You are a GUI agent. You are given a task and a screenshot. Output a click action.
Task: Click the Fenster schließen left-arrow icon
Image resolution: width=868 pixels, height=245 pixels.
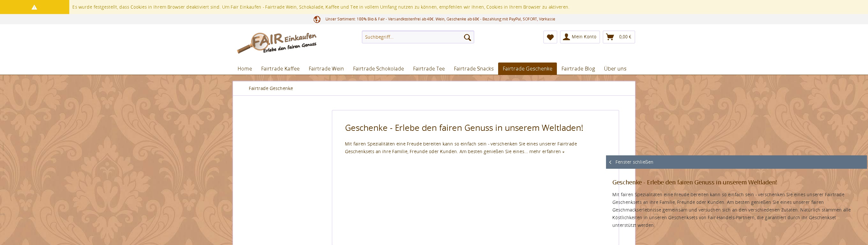(610, 162)
